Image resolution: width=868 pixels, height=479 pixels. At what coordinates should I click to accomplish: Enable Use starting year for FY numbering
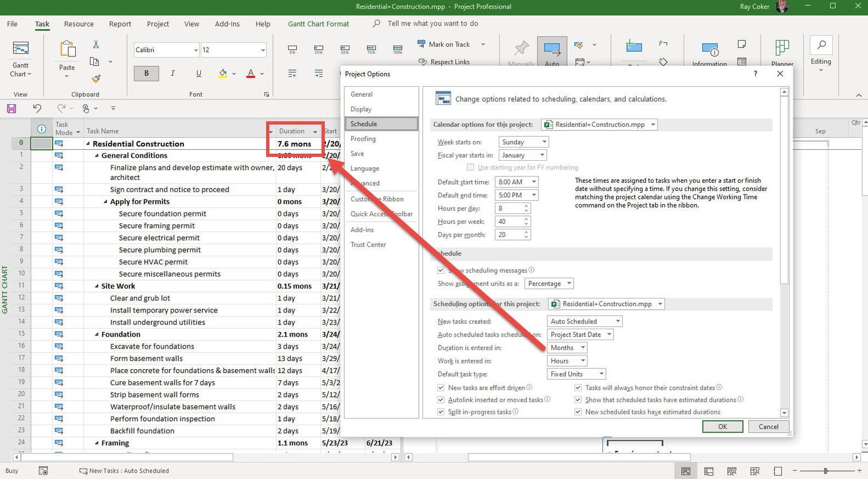coord(470,167)
